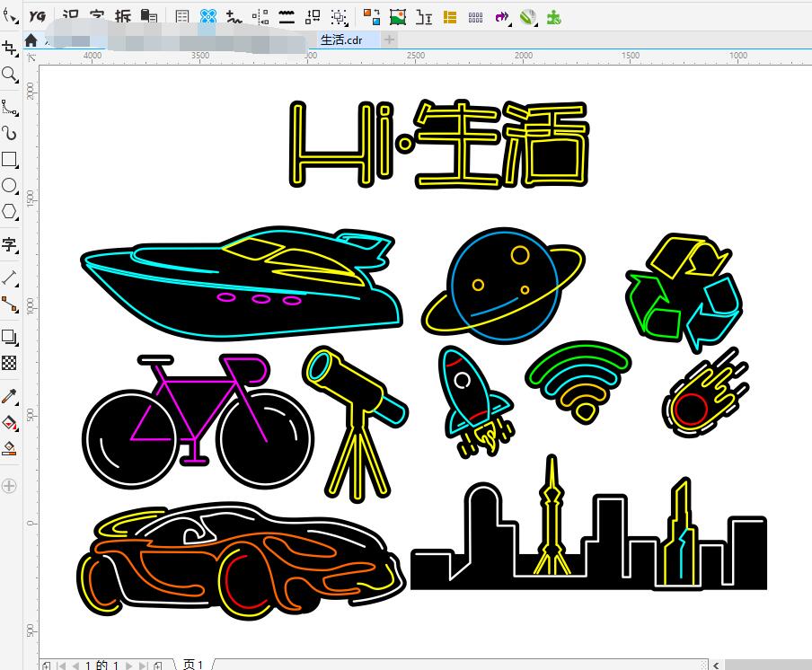Screen dimensions: 812x670
Task: Select the Crop tool
Action: (x=10, y=48)
